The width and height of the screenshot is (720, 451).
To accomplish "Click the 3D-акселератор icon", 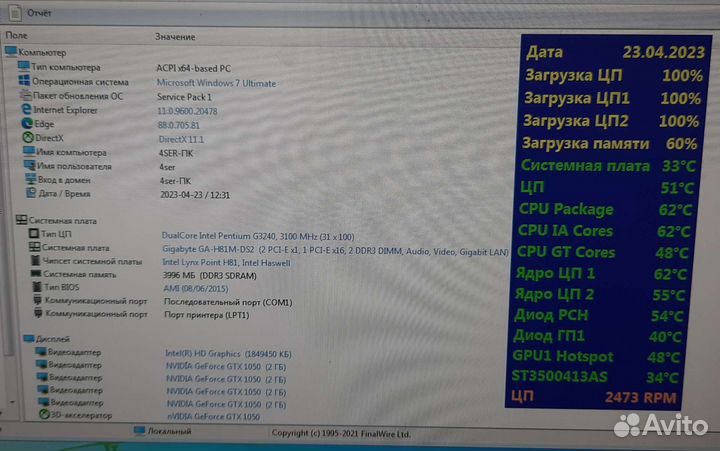I will coord(43,416).
